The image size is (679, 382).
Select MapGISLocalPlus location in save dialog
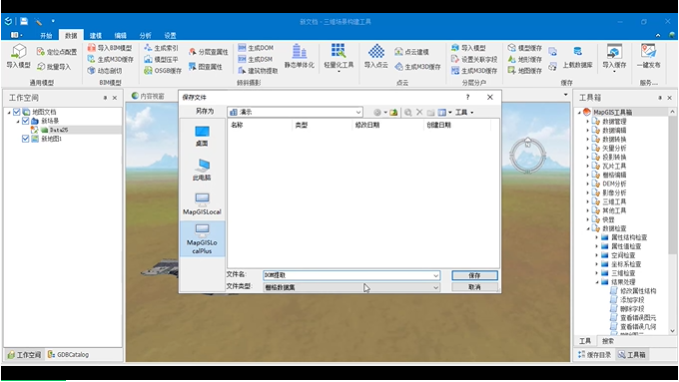(202, 239)
